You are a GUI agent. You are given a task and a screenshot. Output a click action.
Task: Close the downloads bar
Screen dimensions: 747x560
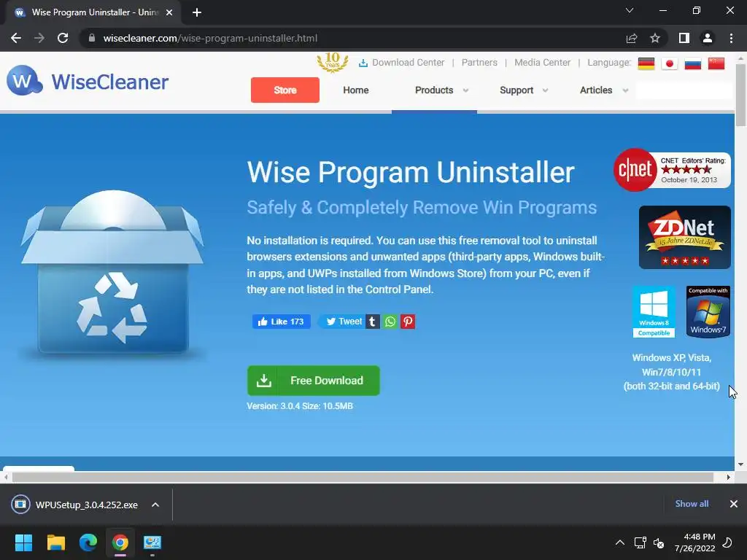tap(734, 504)
